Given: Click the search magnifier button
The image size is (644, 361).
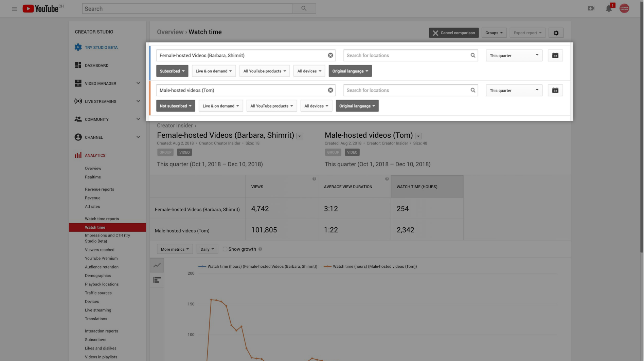Looking at the screenshot, I should [x=304, y=8].
